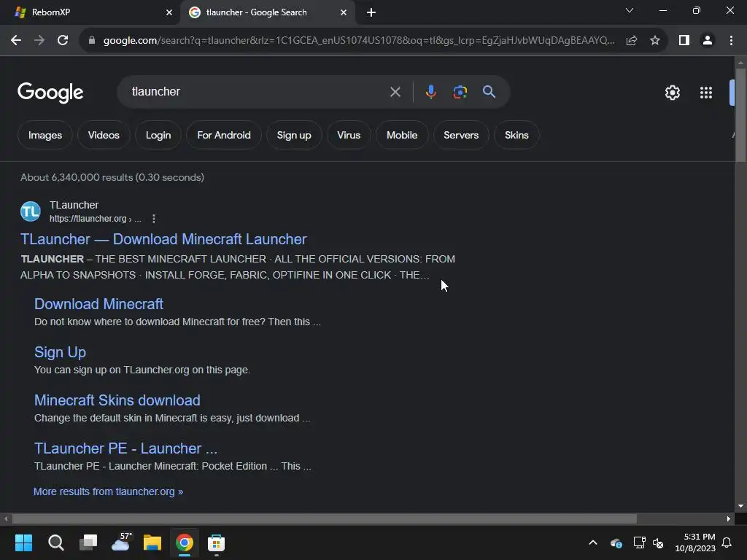Open the clock showing 5:31 PM

[695, 542]
